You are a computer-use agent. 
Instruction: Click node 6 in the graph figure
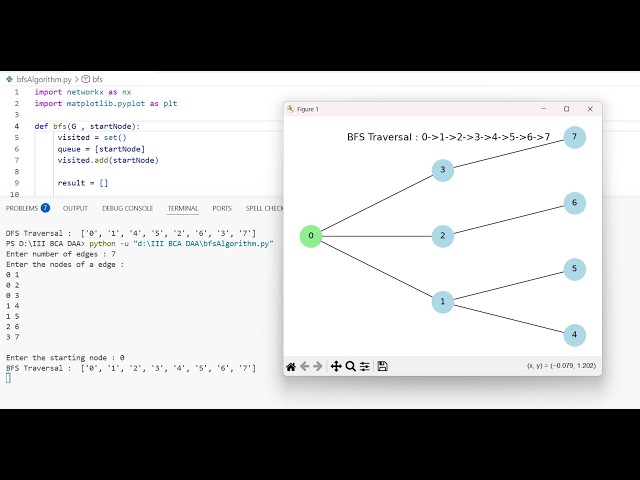click(x=575, y=203)
